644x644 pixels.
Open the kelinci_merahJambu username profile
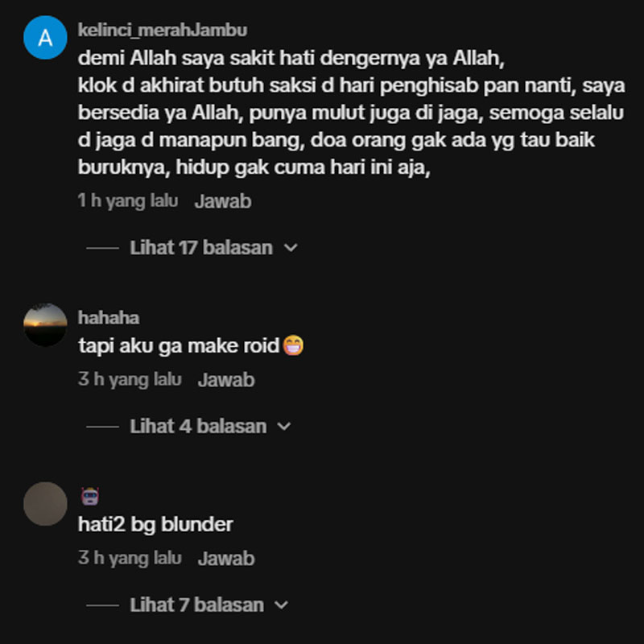click(x=163, y=30)
